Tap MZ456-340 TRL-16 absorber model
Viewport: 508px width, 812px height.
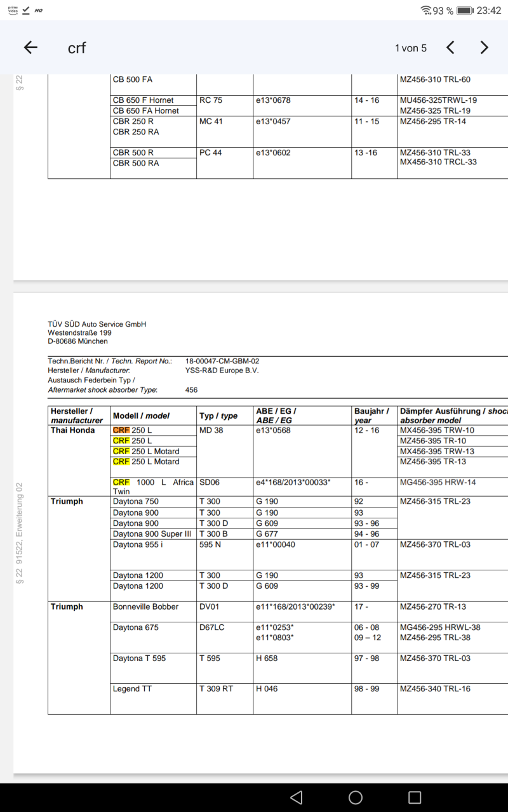(x=435, y=689)
